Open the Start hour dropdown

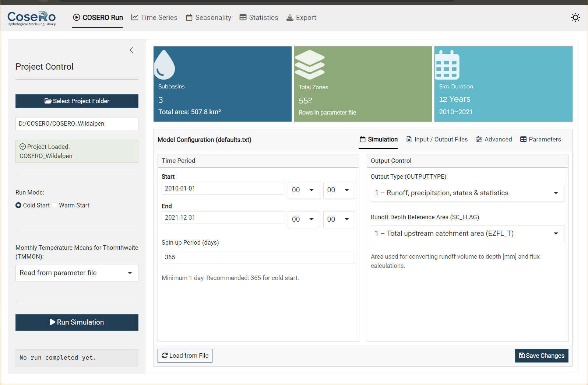[x=303, y=190]
